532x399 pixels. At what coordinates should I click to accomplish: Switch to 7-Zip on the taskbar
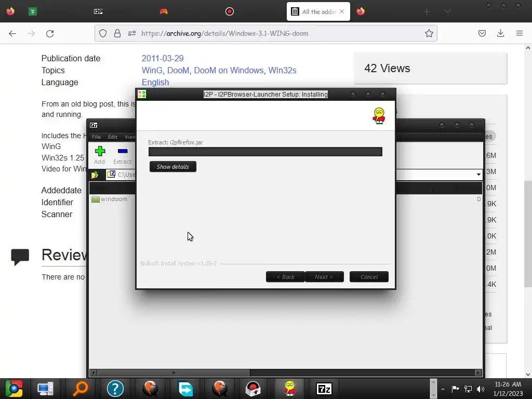point(324,389)
